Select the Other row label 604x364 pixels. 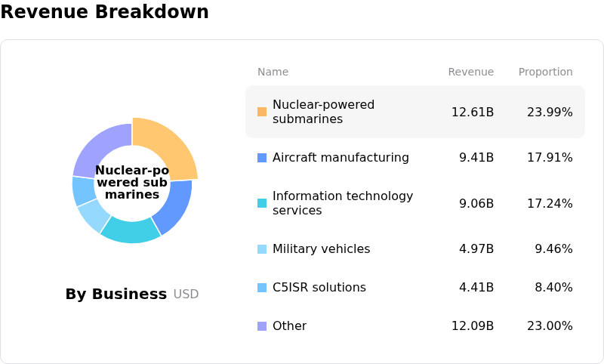coord(289,326)
